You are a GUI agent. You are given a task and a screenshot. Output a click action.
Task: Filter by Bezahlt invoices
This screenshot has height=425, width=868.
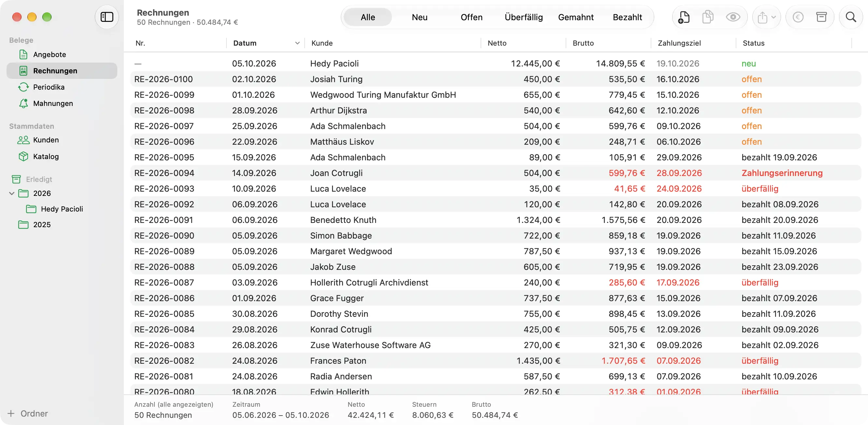coord(628,17)
